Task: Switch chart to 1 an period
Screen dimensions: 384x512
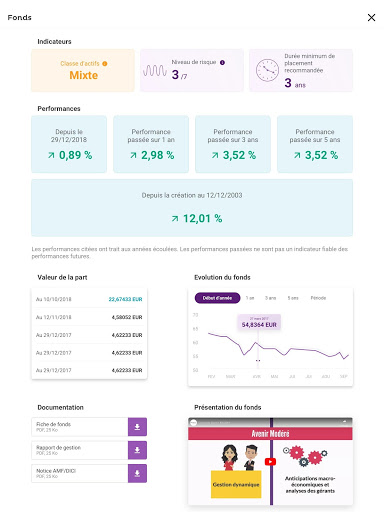Action: (250, 298)
